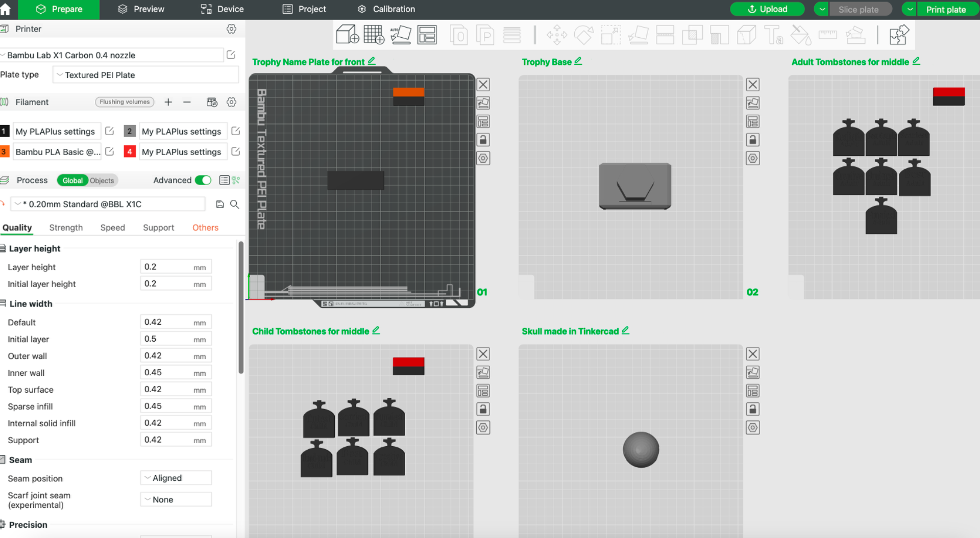Open the Seam position dropdown
Screen dimensions: 980x538
coord(176,478)
